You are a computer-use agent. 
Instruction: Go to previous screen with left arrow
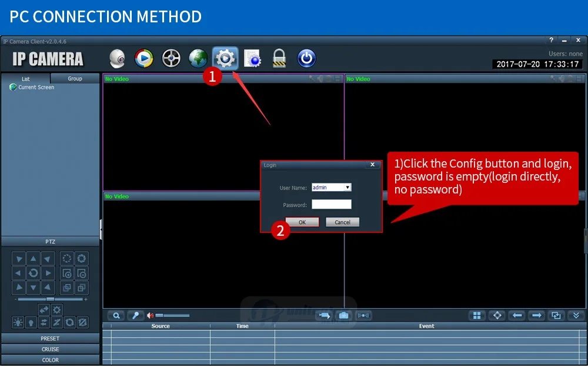517,316
